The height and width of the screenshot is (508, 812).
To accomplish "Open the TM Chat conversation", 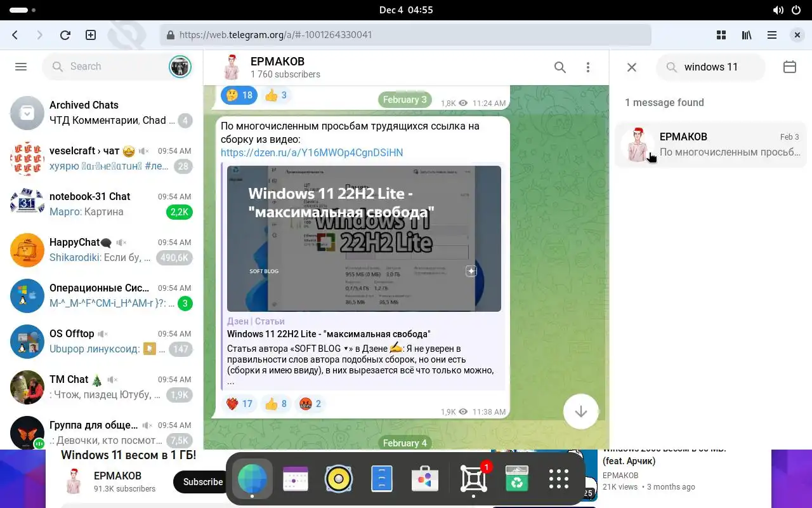I will 101,387.
